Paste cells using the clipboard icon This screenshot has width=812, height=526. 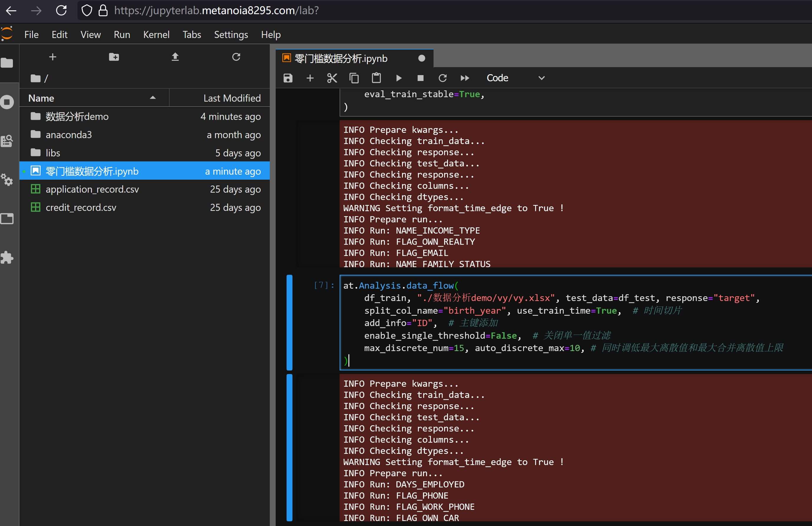click(x=376, y=78)
